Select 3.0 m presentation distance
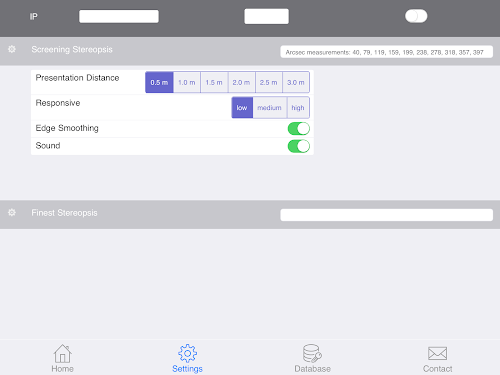 [x=296, y=82]
